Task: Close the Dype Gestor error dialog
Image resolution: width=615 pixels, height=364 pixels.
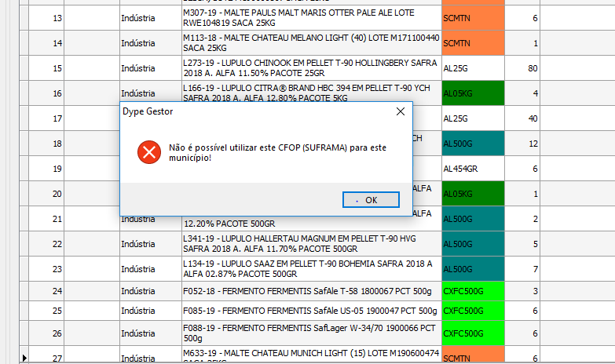Action: point(401,111)
